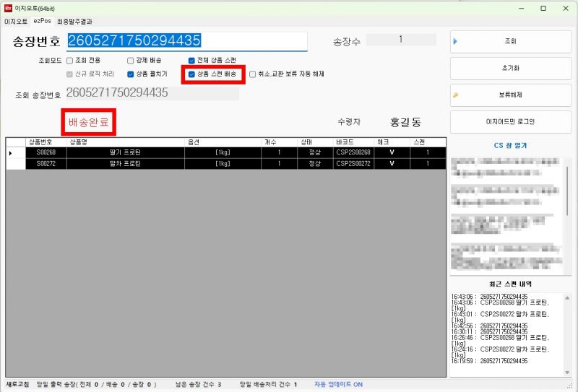The image size is (578, 392).
Task: Click the CSP2S00268 barcode cell
Action: click(x=353, y=152)
